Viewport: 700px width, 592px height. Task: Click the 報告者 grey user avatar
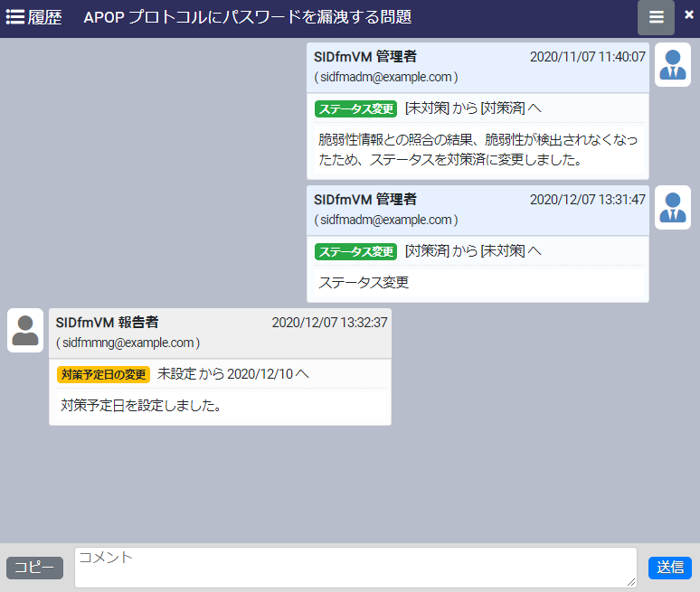tap(25, 331)
